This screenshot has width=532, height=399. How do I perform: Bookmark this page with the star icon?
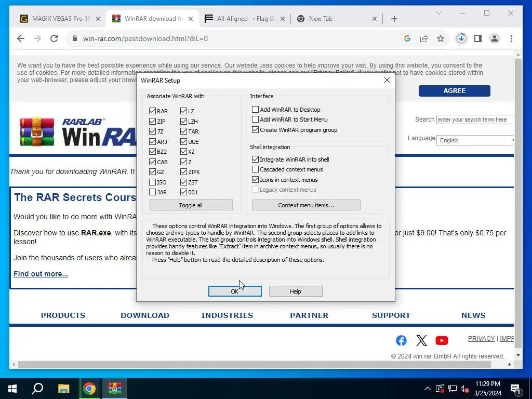point(441,38)
